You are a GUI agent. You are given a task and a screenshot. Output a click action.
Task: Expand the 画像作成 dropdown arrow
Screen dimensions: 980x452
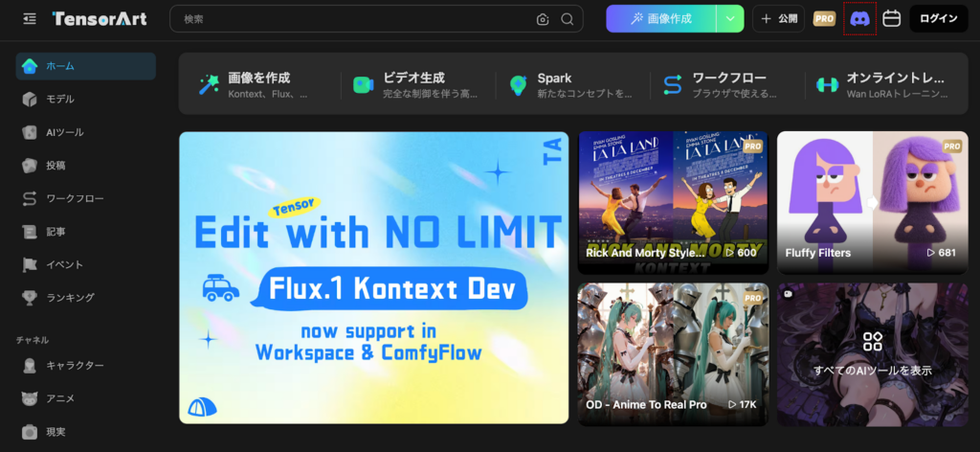click(730, 19)
